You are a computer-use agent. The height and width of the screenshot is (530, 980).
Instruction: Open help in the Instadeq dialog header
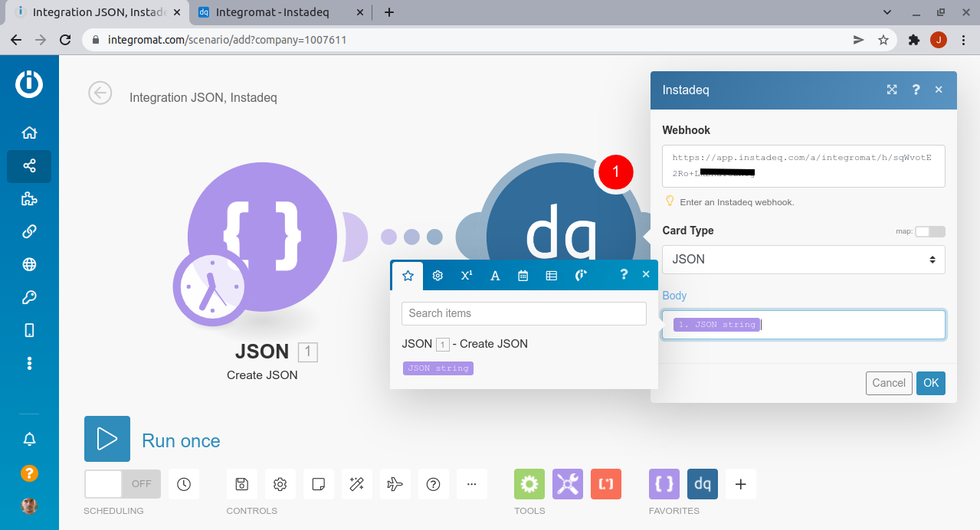916,90
